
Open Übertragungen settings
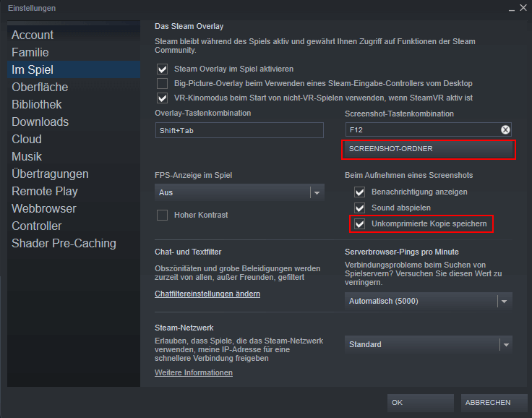pyautogui.click(x=74, y=174)
